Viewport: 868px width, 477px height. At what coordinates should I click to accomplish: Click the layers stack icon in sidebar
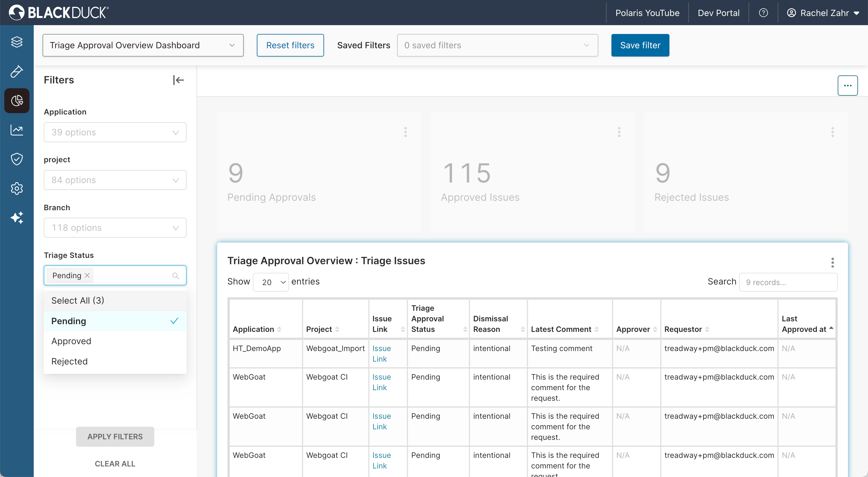(17, 42)
